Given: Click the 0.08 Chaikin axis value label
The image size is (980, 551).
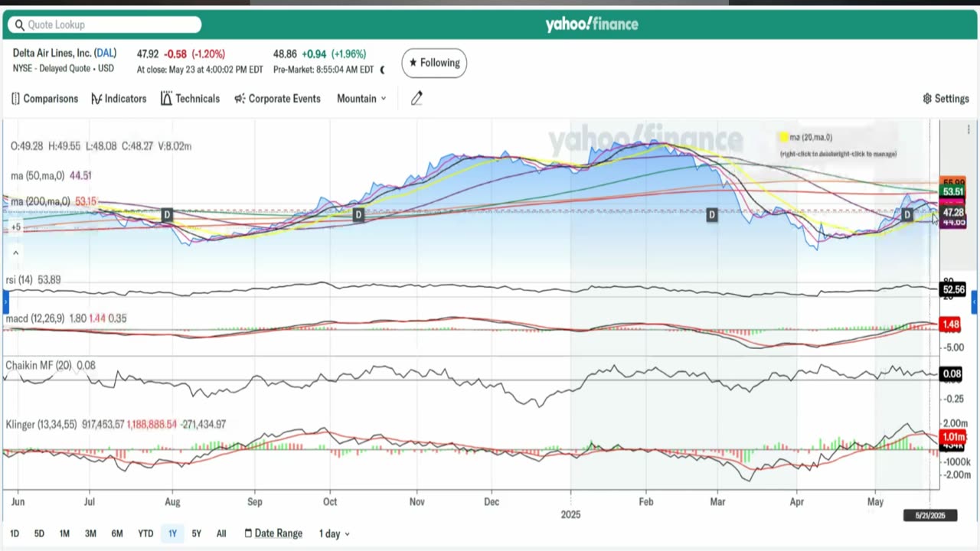Looking at the screenshot, I should click(952, 374).
